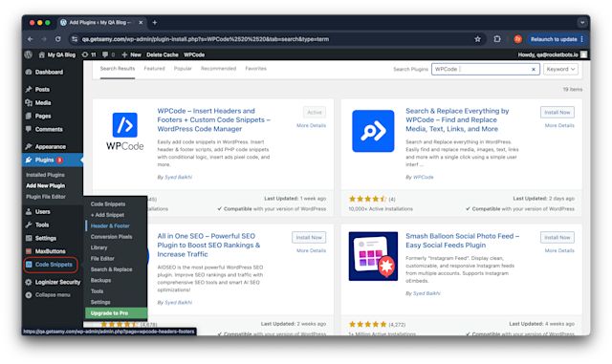This screenshot has height=364, width=612.
Task: Open Library in flyout menu
Action: 98,247
